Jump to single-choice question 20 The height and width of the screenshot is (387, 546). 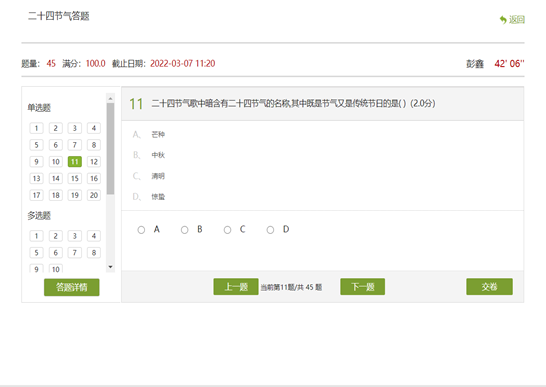pyautogui.click(x=94, y=195)
